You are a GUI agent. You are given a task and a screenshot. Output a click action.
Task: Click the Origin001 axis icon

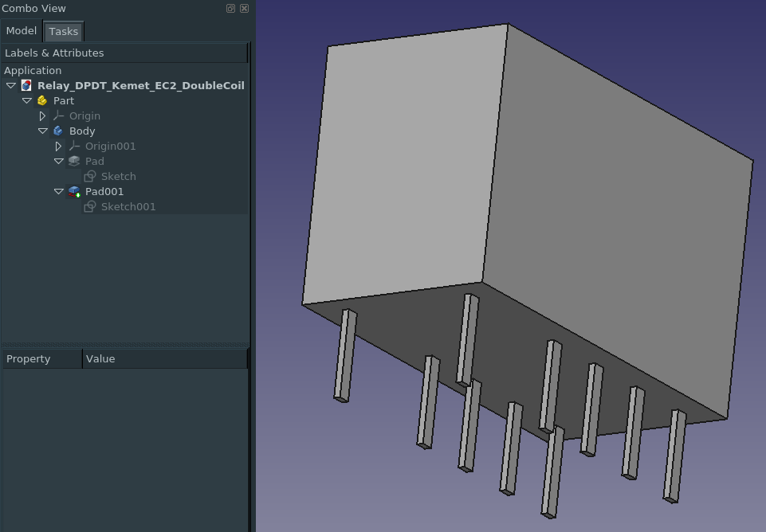pyautogui.click(x=74, y=146)
